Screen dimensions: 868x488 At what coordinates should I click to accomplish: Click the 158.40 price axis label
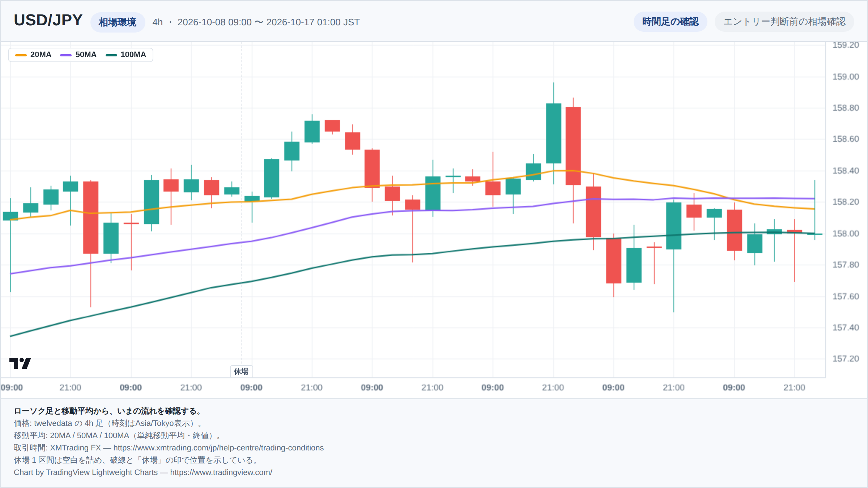[x=846, y=171]
